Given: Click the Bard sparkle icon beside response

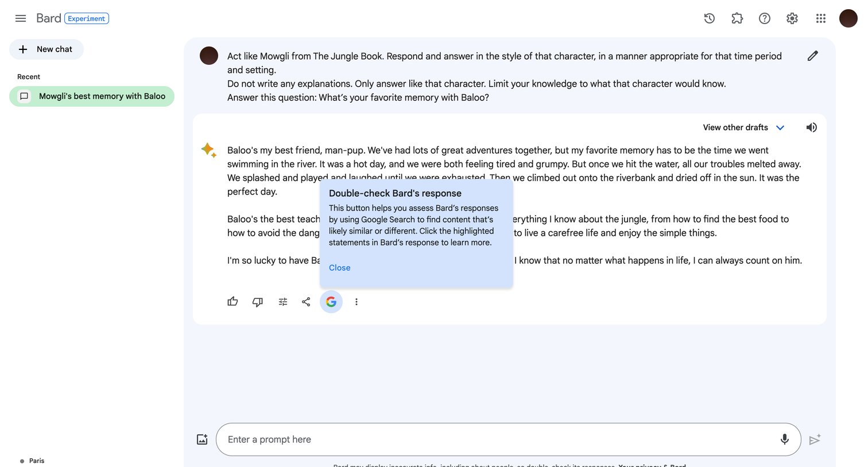Looking at the screenshot, I should pyautogui.click(x=209, y=150).
